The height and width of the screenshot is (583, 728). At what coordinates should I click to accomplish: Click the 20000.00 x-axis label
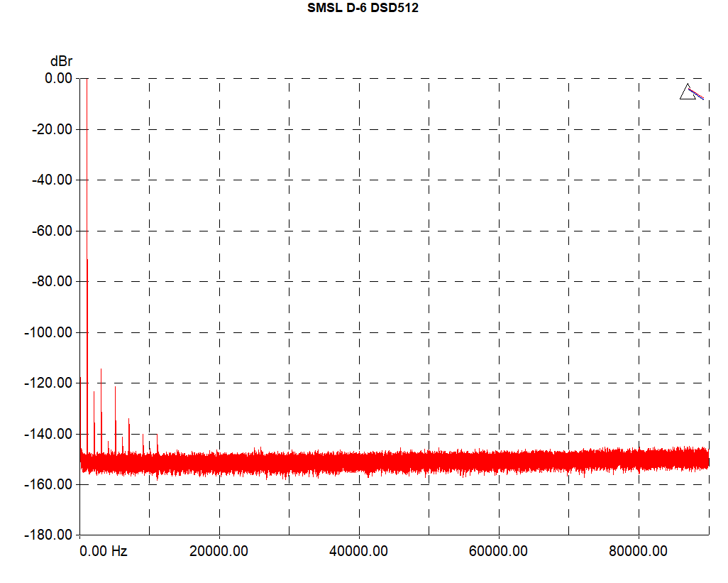click(x=219, y=551)
